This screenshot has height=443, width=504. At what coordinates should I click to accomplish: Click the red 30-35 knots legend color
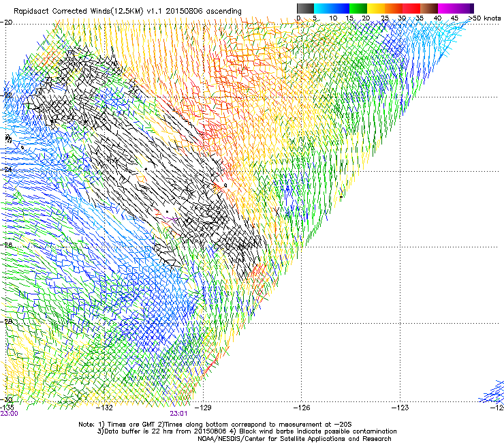(411, 8)
